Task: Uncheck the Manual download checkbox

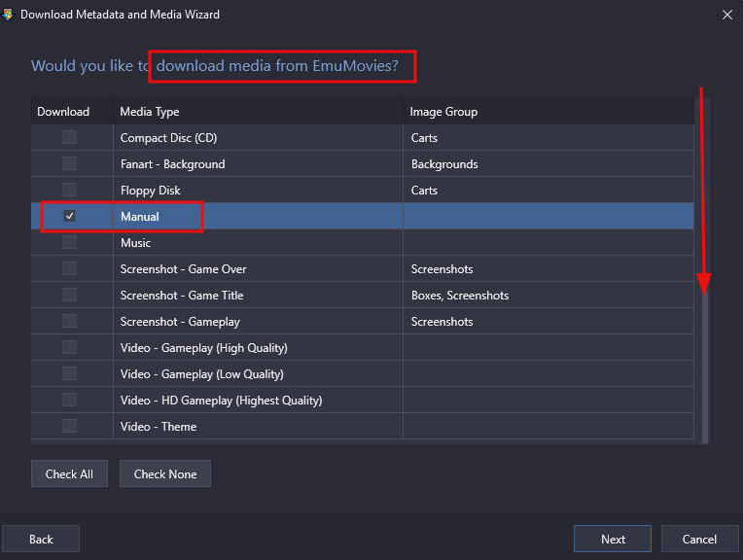Action: pos(70,216)
